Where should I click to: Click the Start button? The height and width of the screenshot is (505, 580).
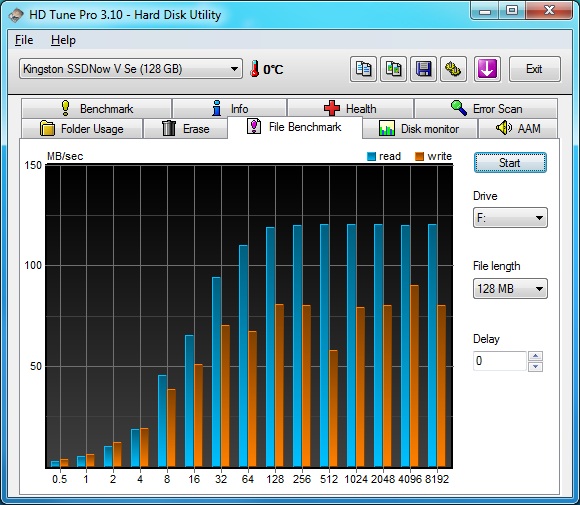point(510,163)
